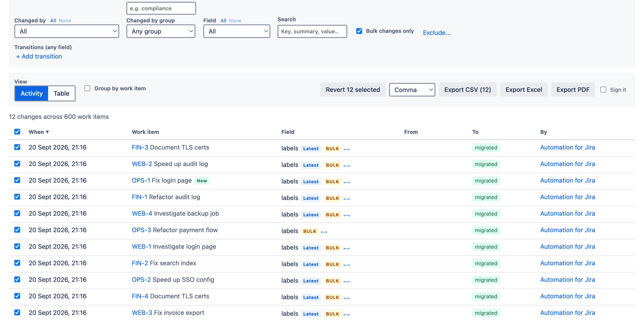Click the arrow icon in the OPS-3 row
Image resolution: width=644 pixels, height=320 pixels.
324,232
